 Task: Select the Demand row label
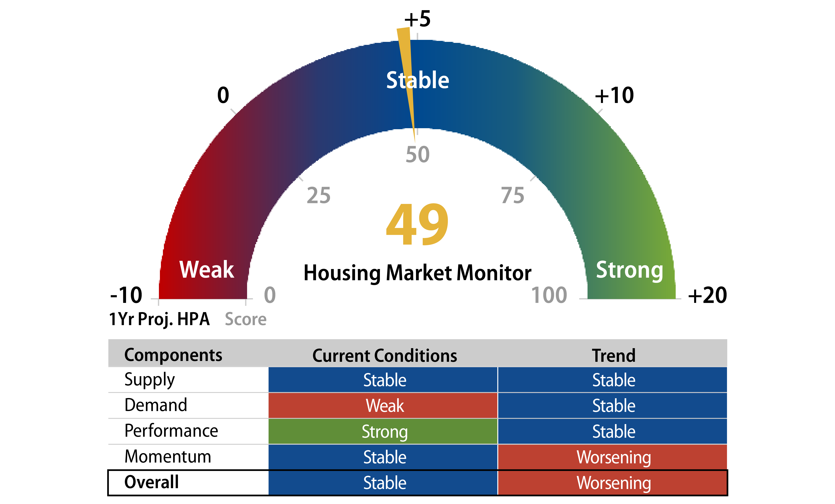[x=155, y=405]
